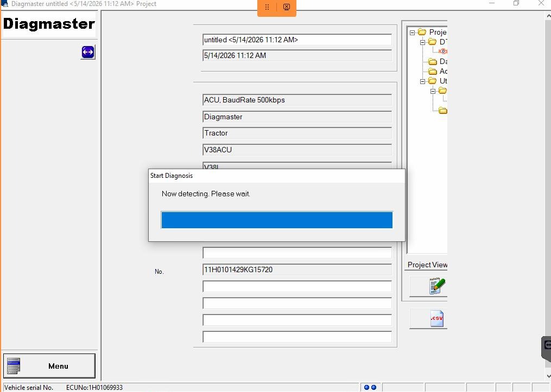Screen dimensions: 551x392
Task: Click the empty field just above 11H0101429KG15720
Action: pos(297,253)
